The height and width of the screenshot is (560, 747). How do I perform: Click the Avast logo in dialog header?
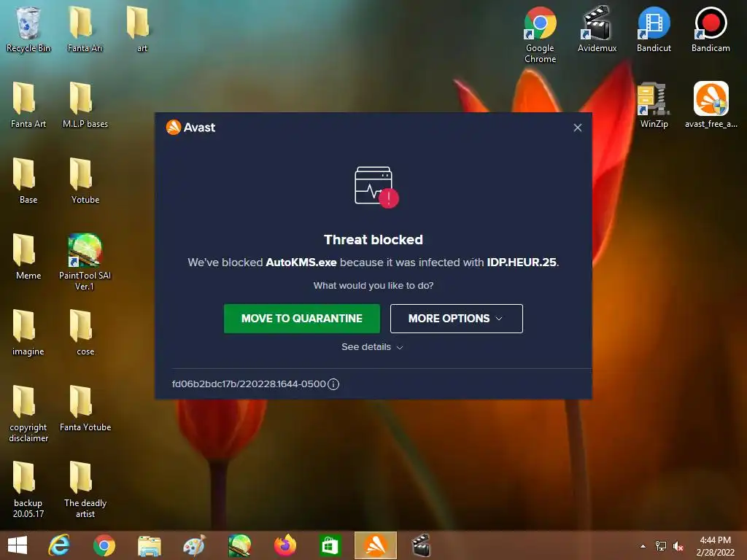190,127
